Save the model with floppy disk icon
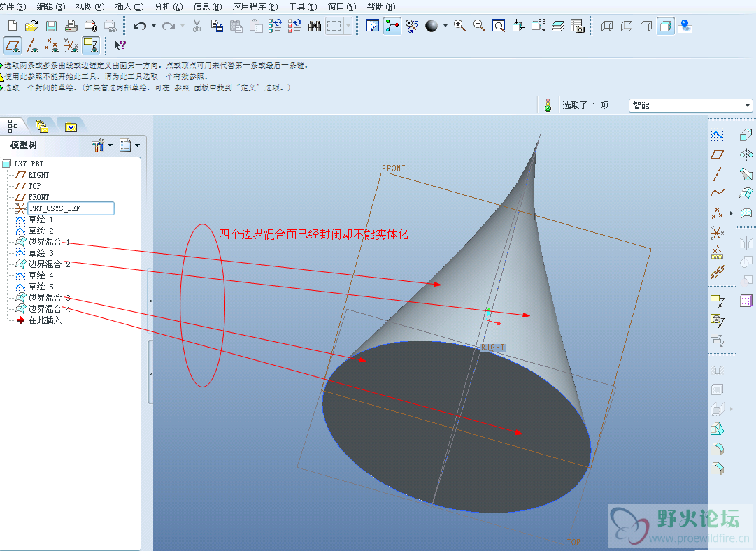The height and width of the screenshot is (551, 756). 51,26
